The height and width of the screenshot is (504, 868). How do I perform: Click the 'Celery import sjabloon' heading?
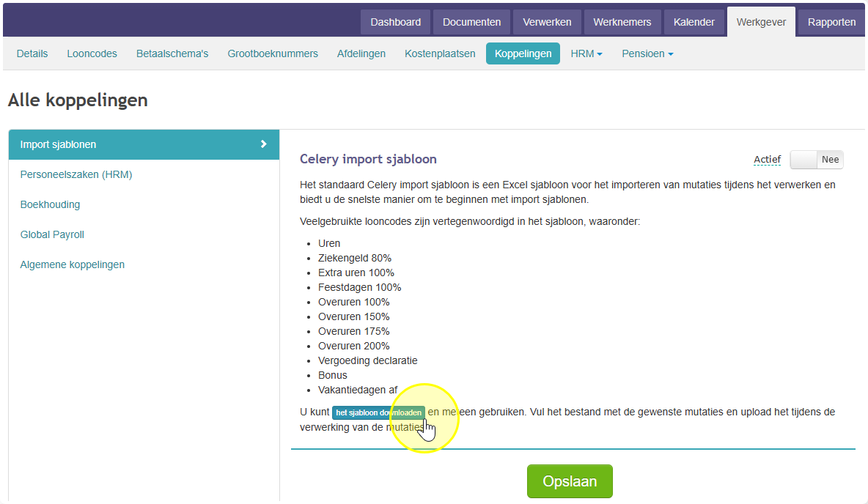click(x=368, y=160)
